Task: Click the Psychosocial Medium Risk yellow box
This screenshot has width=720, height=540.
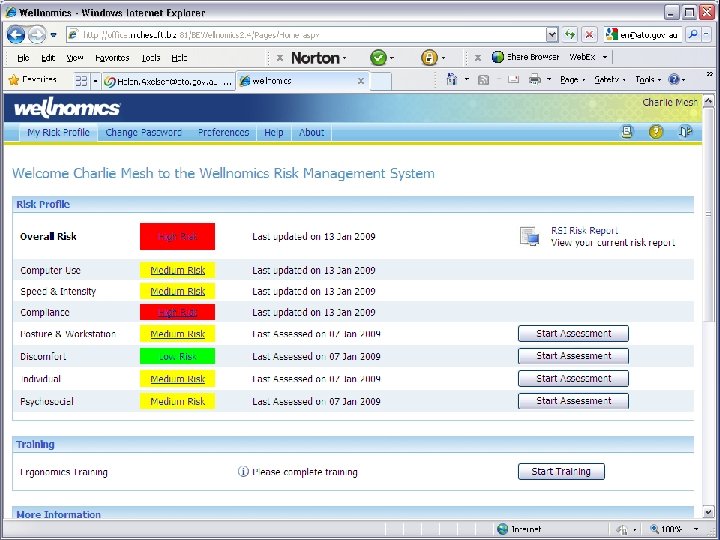Action: (177, 401)
